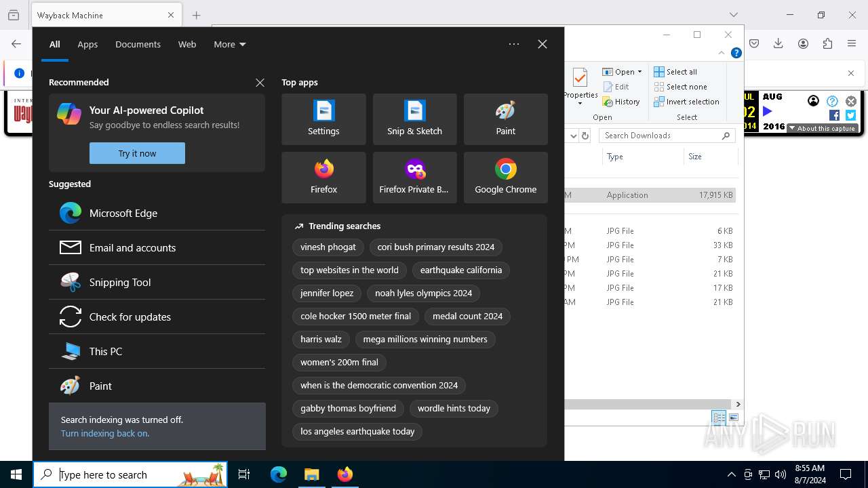The image size is (868, 488).
Task: Switch to the All search tab
Action: [55, 44]
